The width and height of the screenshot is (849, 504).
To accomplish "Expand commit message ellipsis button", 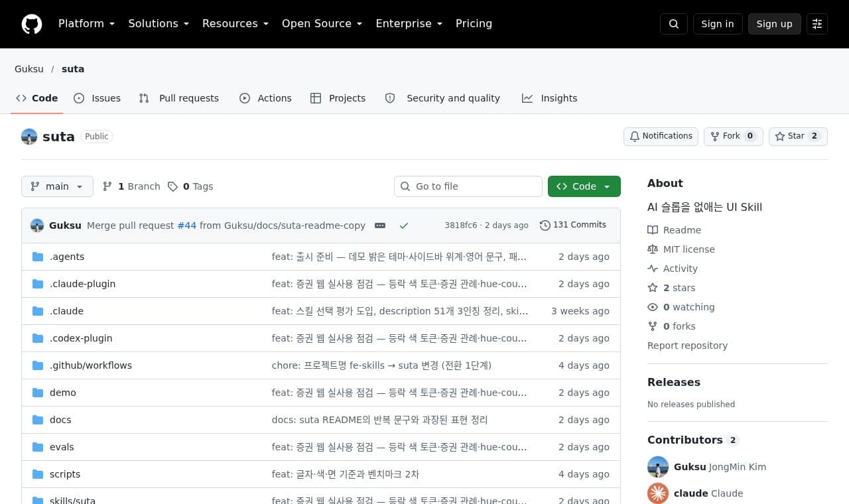I will 380,225.
